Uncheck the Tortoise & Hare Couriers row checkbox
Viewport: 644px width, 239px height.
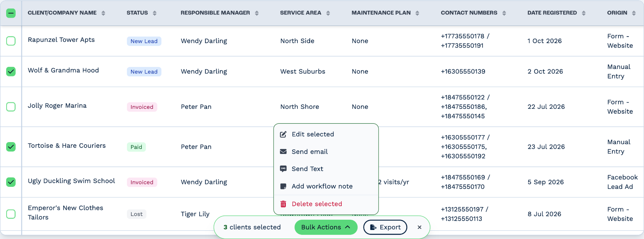coord(11,147)
